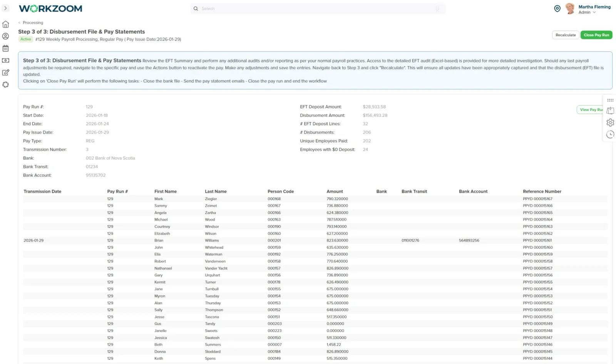Click first name Ella in table
This screenshot has height=364, width=616.
tap(157, 254)
